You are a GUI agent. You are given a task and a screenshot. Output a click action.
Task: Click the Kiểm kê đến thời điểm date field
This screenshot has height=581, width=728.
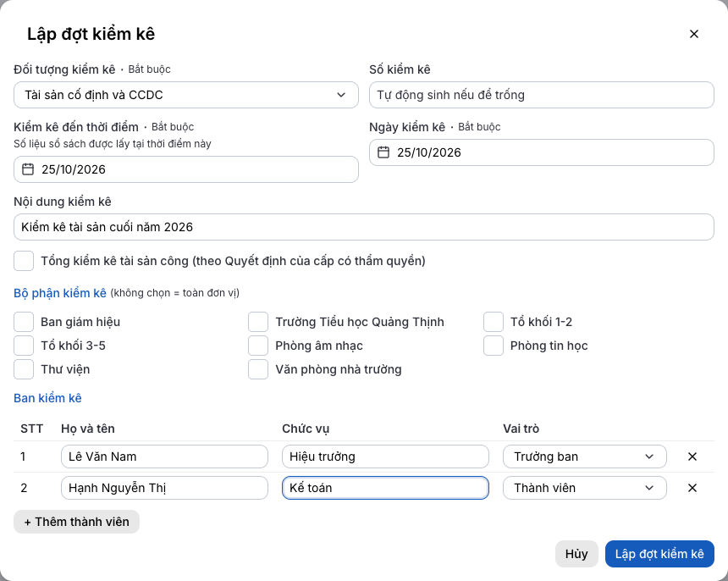(x=185, y=169)
